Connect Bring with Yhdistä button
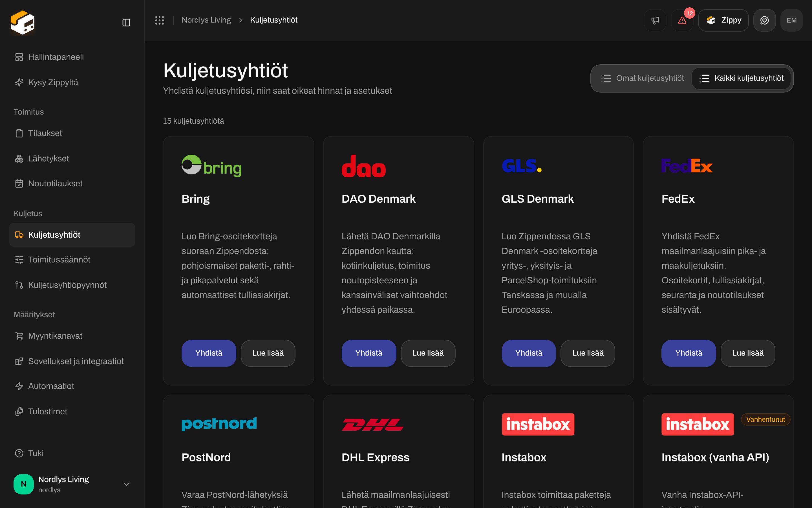 click(x=209, y=353)
